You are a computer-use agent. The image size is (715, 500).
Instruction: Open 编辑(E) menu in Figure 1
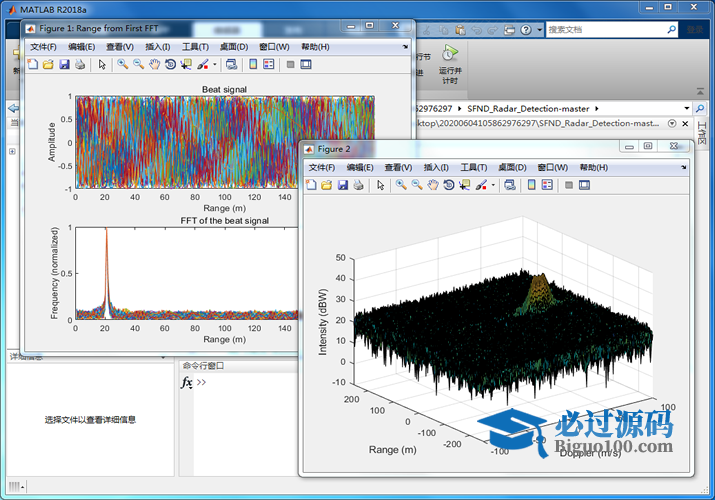coord(82,47)
